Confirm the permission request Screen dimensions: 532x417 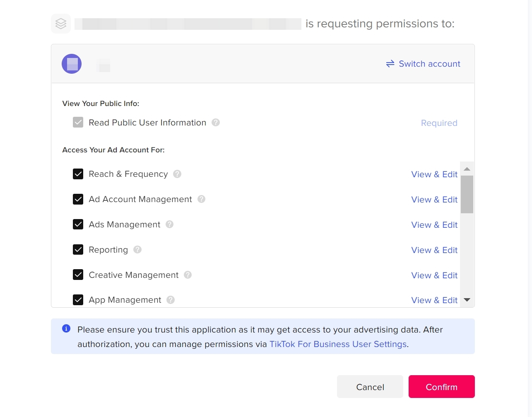click(x=442, y=387)
